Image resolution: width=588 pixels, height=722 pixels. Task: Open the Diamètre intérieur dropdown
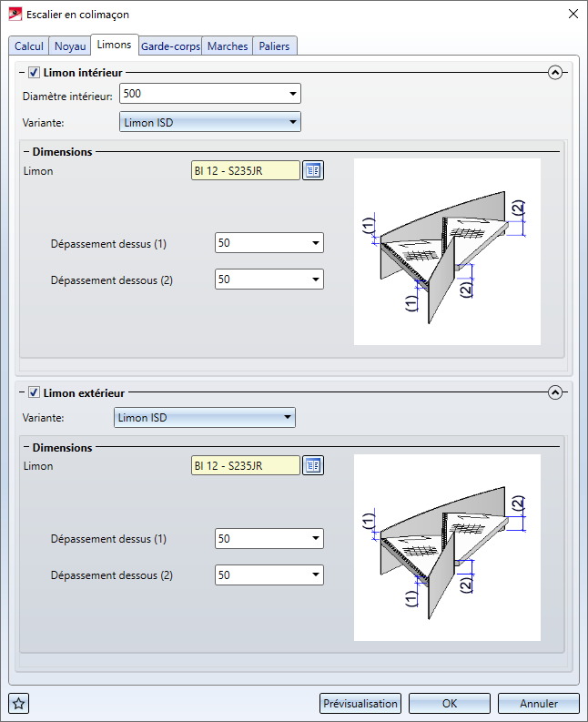click(x=293, y=94)
